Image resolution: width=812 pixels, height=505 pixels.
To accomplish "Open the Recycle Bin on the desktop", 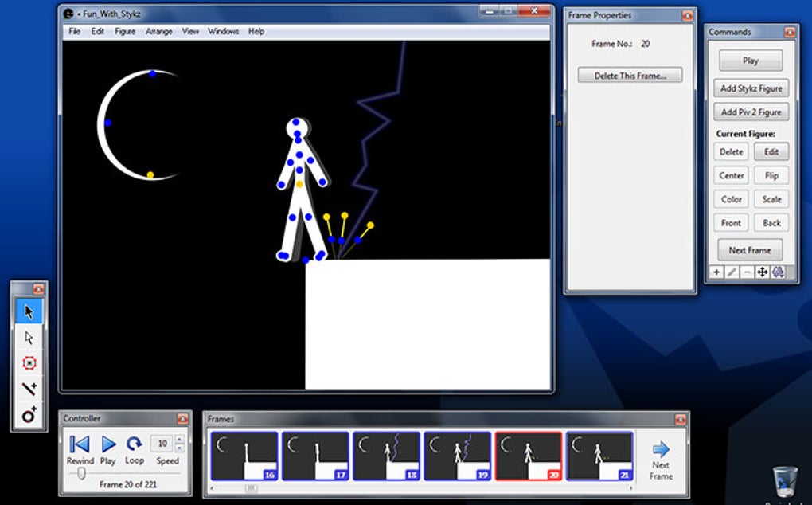I will pyautogui.click(x=785, y=482).
